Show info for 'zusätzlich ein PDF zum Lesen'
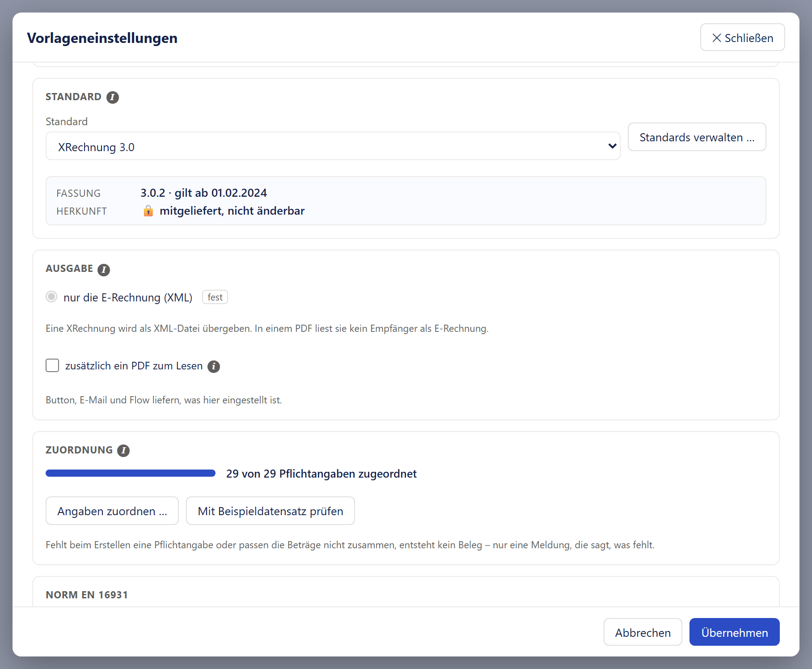Viewport: 812px width, 669px height. [x=214, y=366]
